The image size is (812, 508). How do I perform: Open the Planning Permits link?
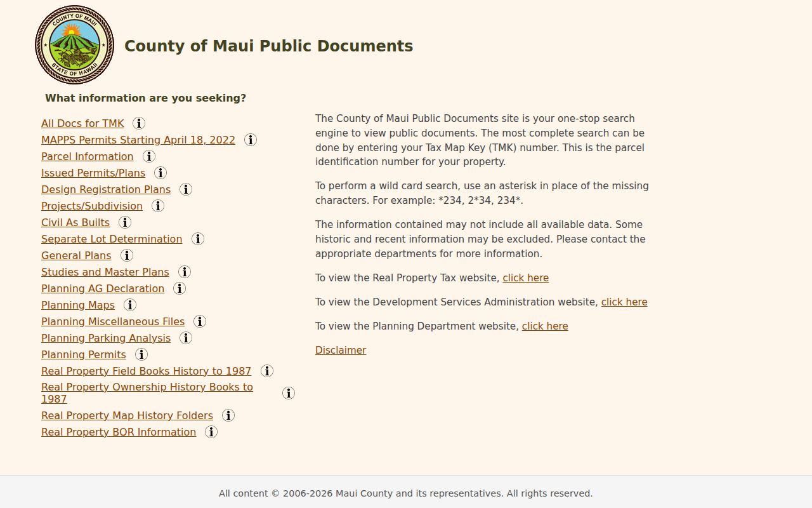tap(84, 354)
